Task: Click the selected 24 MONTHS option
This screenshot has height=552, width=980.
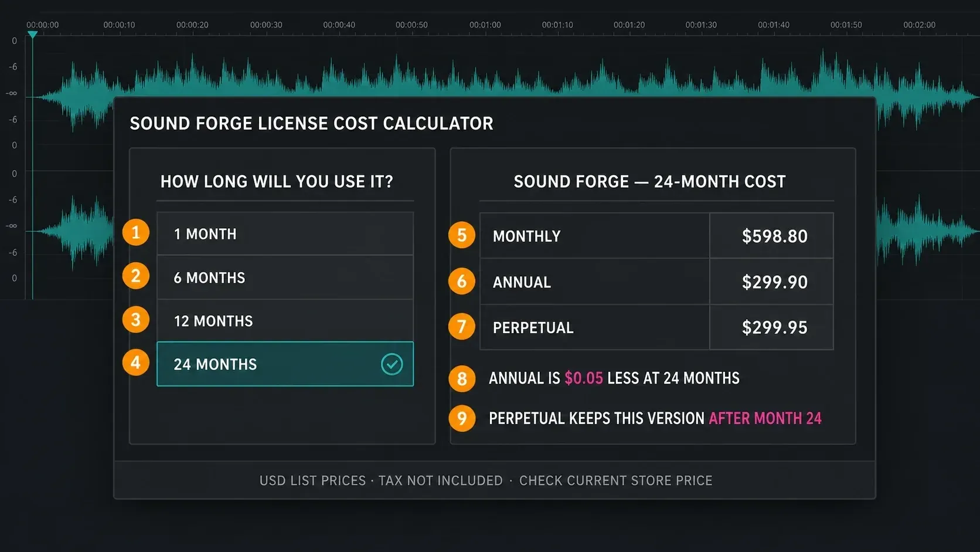Action: [285, 364]
